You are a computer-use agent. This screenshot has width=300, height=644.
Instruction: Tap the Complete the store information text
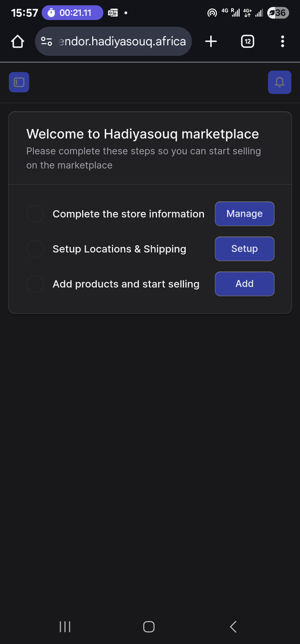(128, 214)
